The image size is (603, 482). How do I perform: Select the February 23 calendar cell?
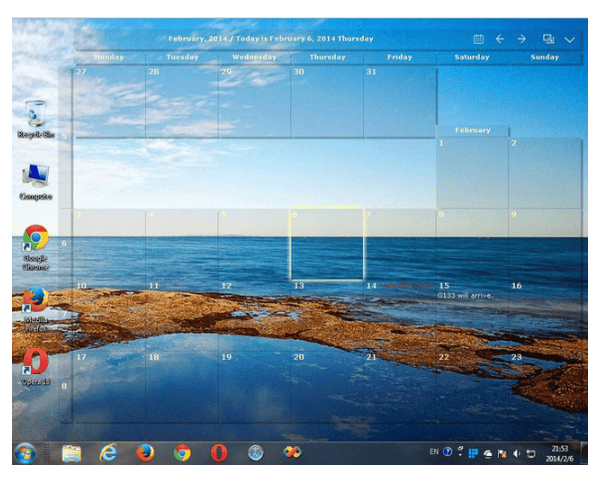coord(545,387)
